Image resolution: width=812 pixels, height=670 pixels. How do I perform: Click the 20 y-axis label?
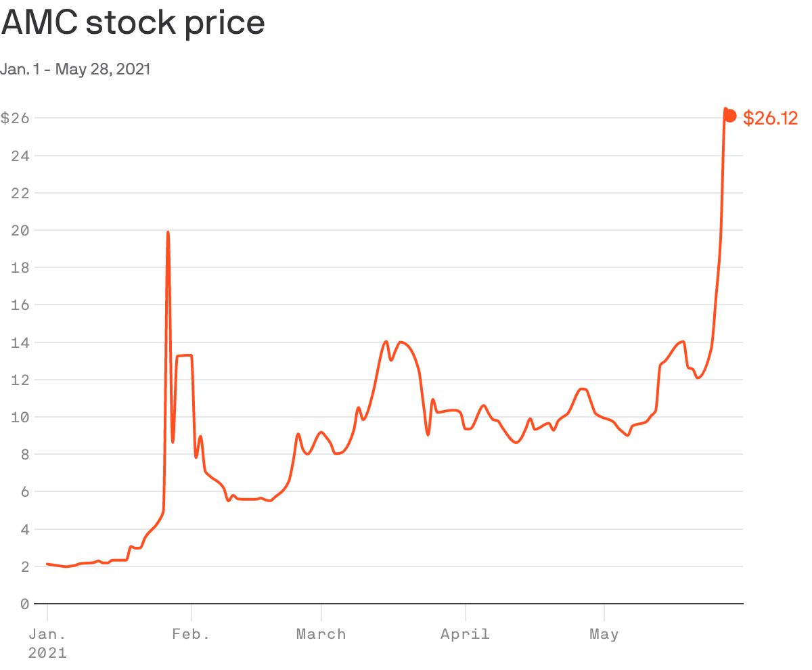pyautogui.click(x=20, y=231)
